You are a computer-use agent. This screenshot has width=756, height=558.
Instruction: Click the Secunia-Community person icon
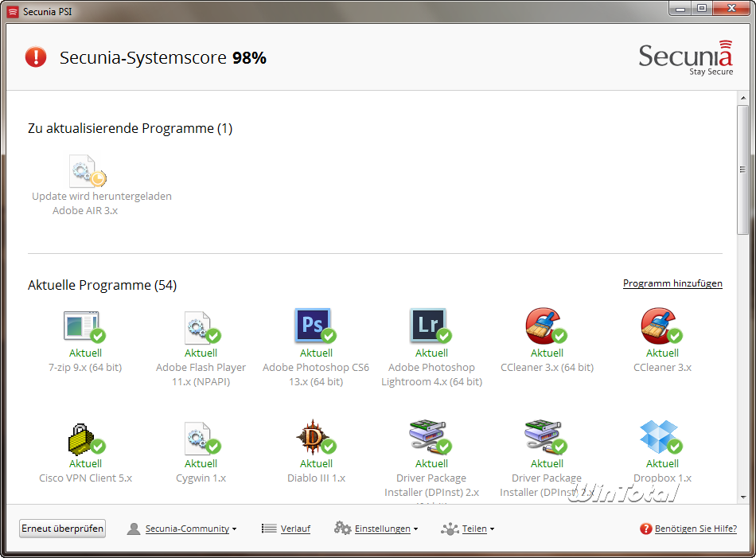point(134,529)
